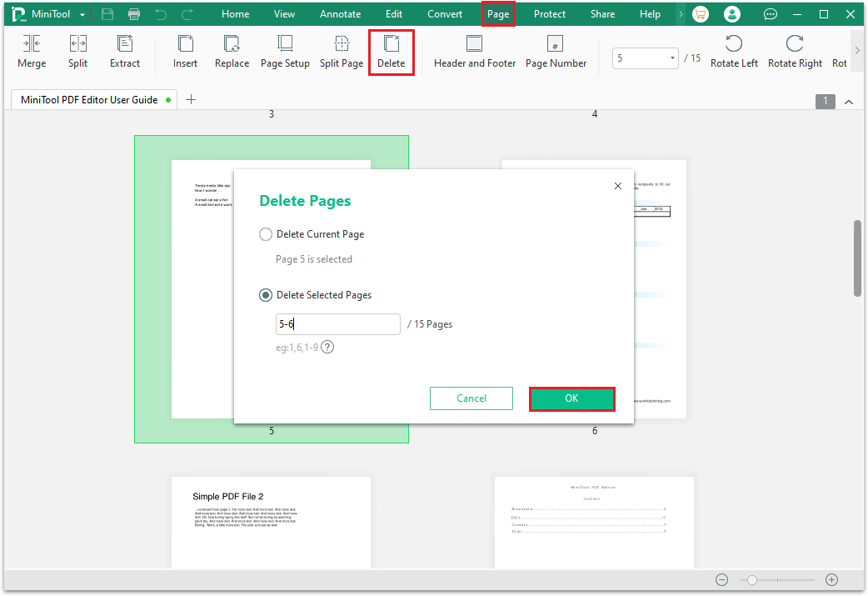This screenshot has width=868, height=596.
Task: Click the OK button
Action: pos(571,398)
